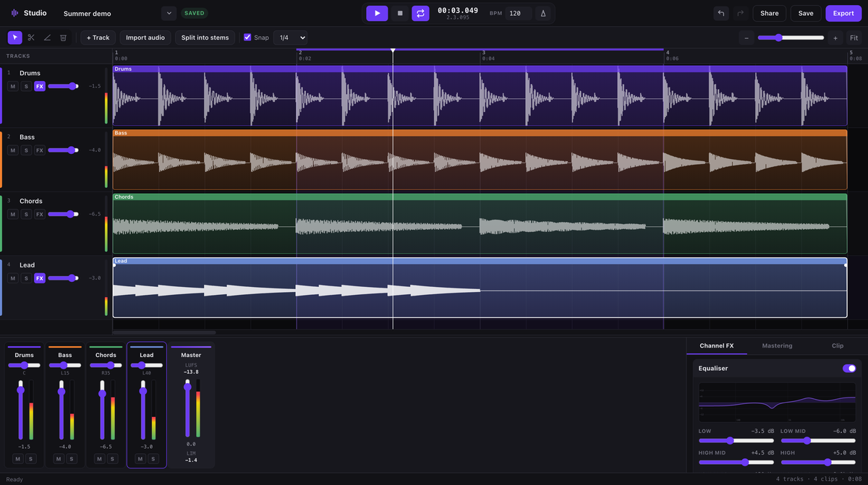Solo the Lead track in track list
Image resolution: width=868 pixels, height=485 pixels.
tap(26, 278)
